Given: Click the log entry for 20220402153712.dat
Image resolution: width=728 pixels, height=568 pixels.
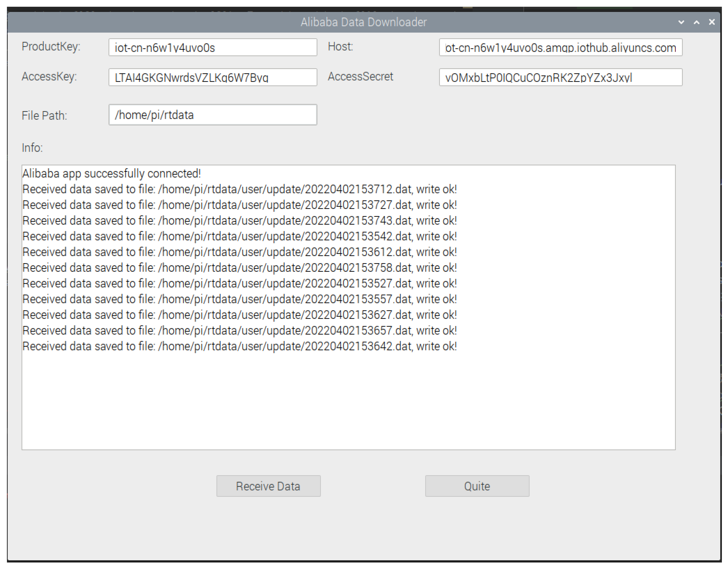Looking at the screenshot, I should 239,189.
